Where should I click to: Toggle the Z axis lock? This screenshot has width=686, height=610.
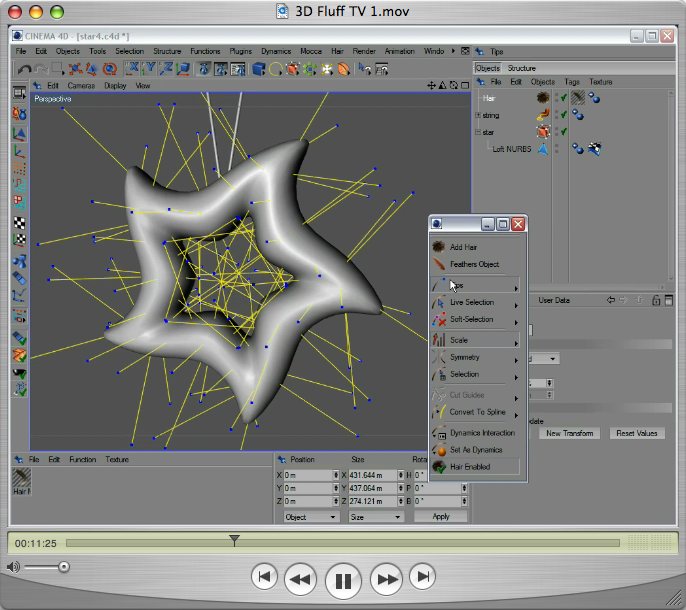pos(166,69)
